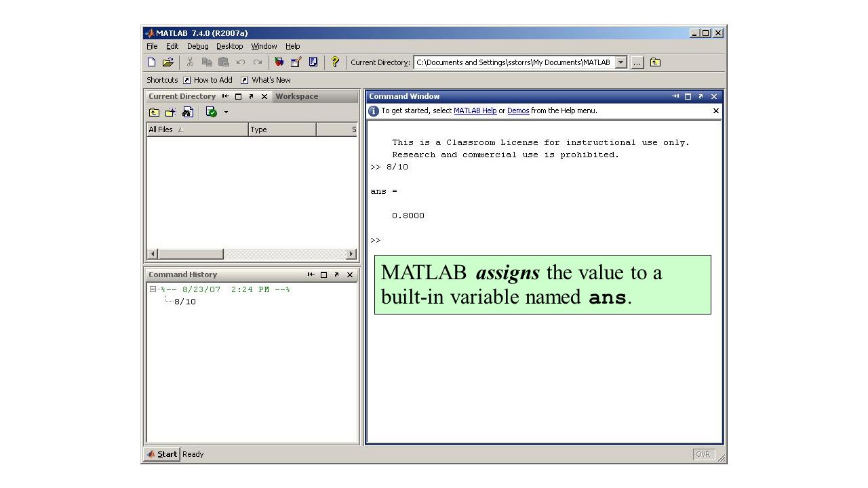Switch to the Workspace tab

[x=297, y=96]
